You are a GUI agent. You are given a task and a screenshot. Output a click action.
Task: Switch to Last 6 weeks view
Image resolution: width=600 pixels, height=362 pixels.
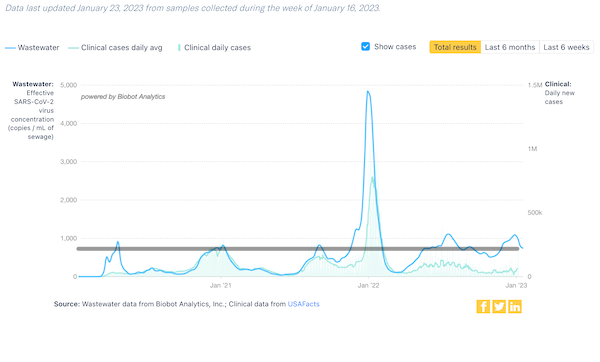(566, 47)
